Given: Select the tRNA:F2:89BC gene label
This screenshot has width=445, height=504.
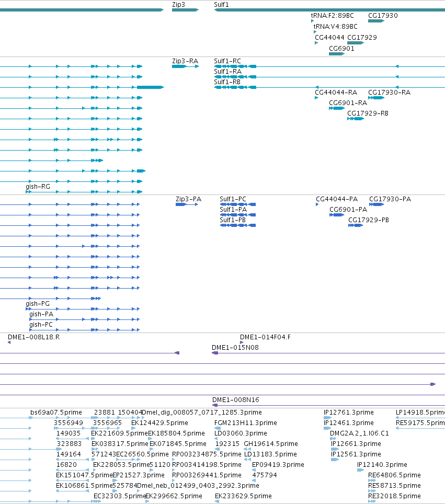Looking at the screenshot, I should coord(333,16).
